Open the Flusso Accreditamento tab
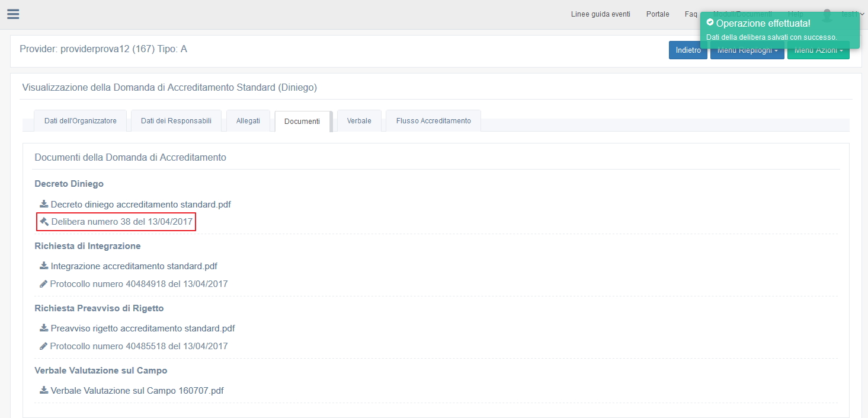868x418 pixels. (433, 121)
